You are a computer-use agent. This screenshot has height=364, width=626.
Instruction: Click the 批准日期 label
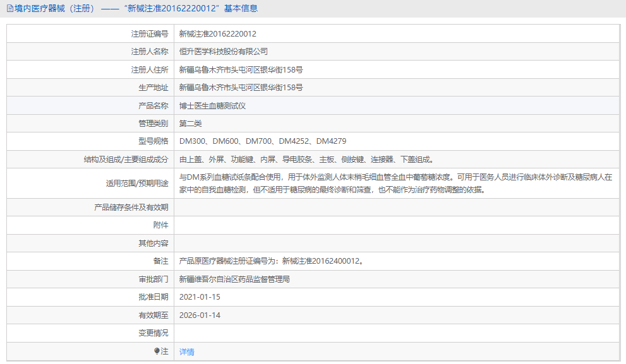153,297
